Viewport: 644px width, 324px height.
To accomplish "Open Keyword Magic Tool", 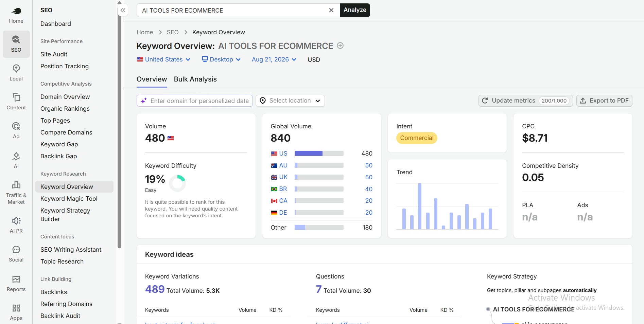I will (x=69, y=199).
